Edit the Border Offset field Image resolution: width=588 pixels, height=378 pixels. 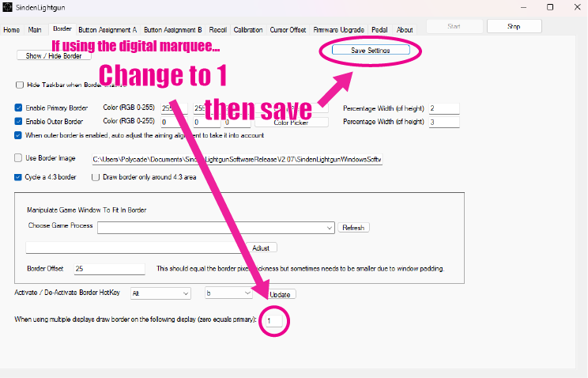point(109,269)
